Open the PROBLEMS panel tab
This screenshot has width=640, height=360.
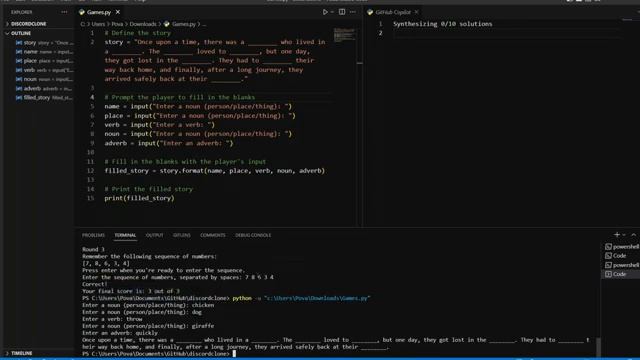tap(93, 236)
